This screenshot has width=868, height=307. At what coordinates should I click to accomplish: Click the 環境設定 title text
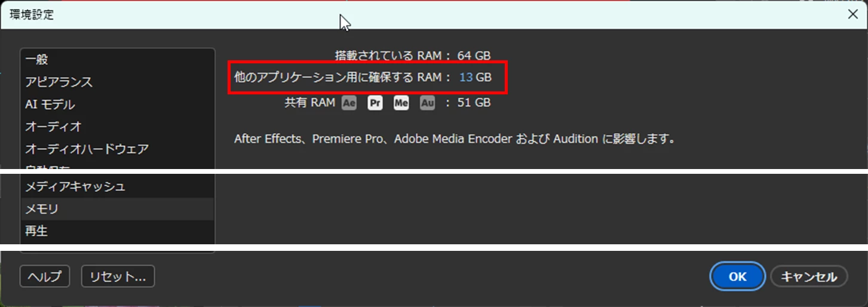(x=32, y=15)
